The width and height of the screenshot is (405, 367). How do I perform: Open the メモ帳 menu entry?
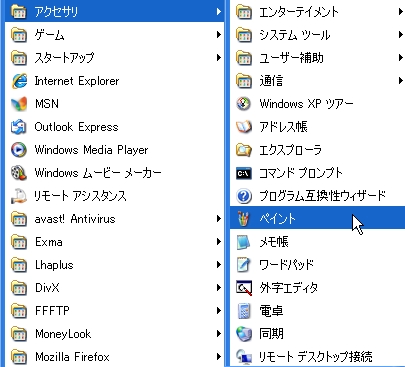click(317, 242)
